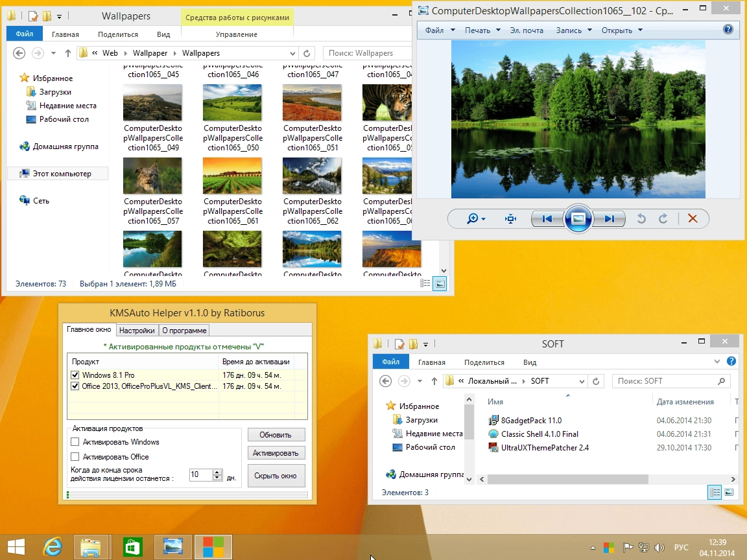
Task: Open Photo Viewer help icon
Action: (x=728, y=30)
